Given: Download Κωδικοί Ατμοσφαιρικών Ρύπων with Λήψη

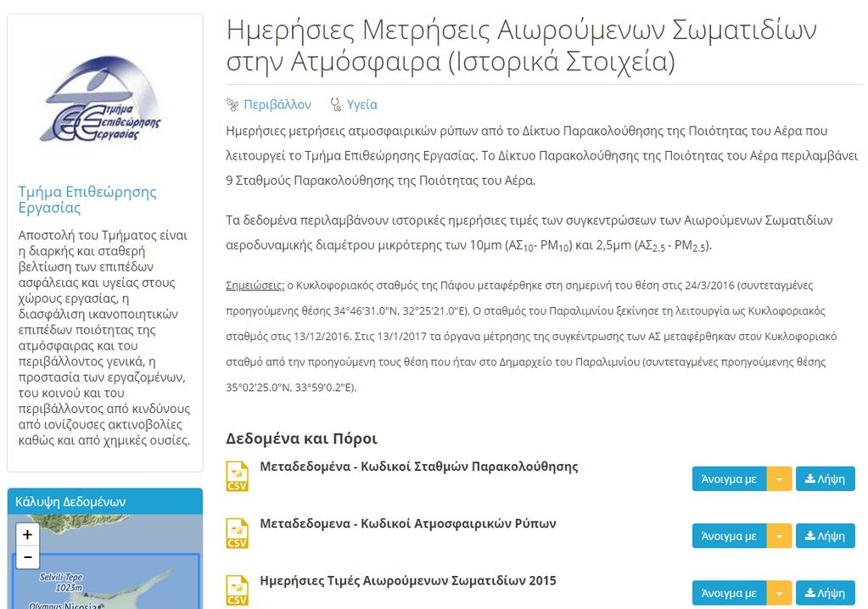Looking at the screenshot, I should click(x=826, y=536).
